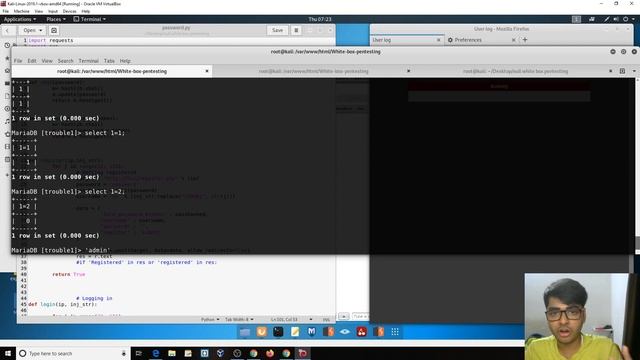Close the first terminal tab
Screen dimensions: 640x360
click(x=207, y=71)
